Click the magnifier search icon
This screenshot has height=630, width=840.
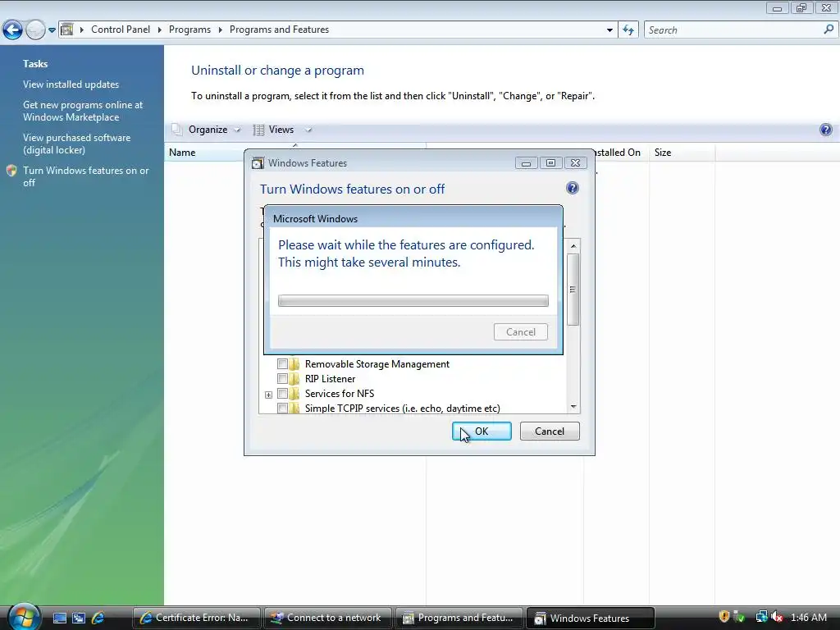tap(829, 30)
